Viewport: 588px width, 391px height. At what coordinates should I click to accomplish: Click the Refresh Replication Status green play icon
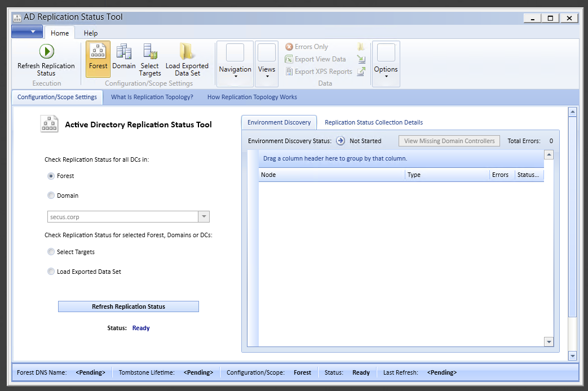[x=47, y=51]
